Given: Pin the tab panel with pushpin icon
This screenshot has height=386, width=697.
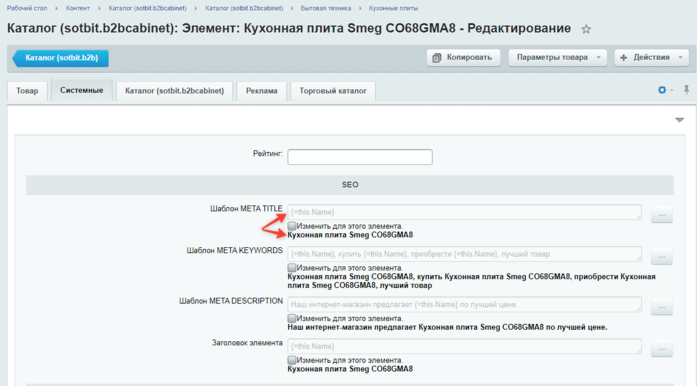Looking at the screenshot, I should point(687,89).
